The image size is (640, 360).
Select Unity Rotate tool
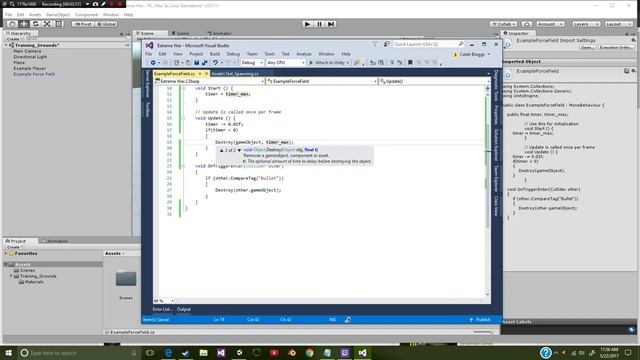[36, 24]
